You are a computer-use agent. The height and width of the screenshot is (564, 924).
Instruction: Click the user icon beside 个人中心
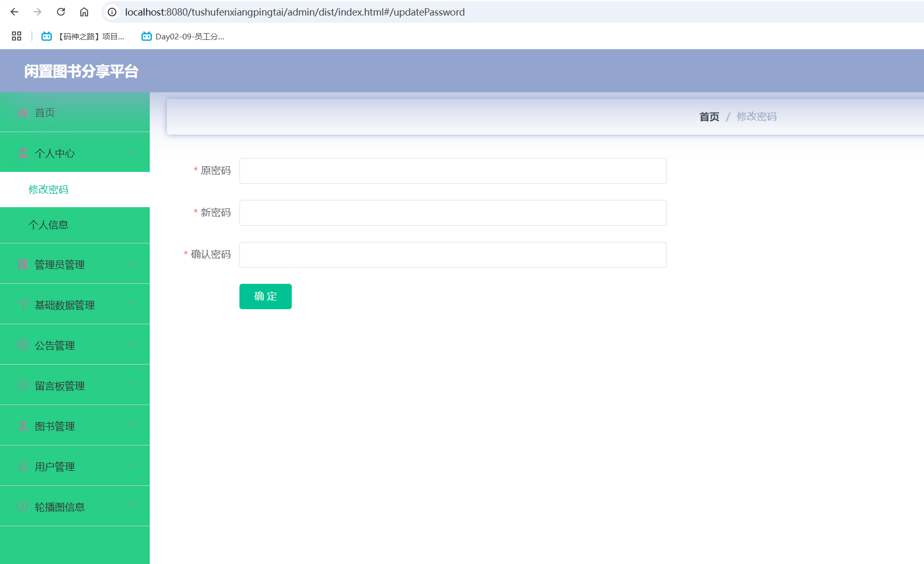pos(23,153)
